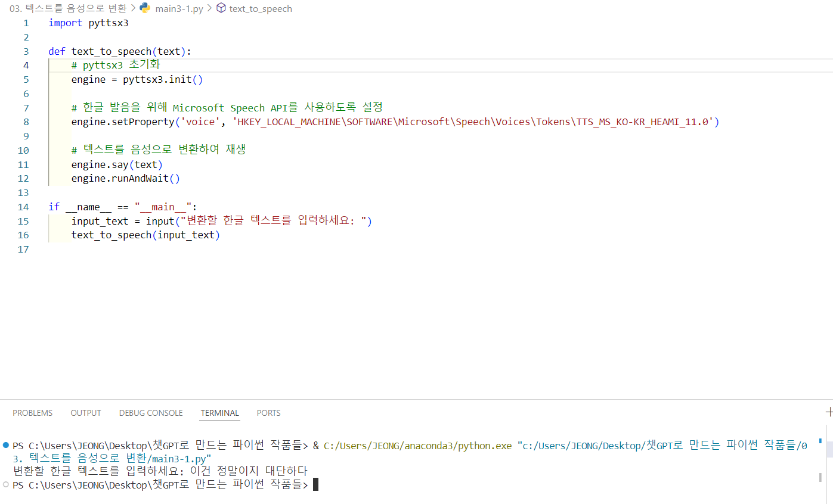
Task: Click line number 13 in the gutter
Action: [x=23, y=193]
